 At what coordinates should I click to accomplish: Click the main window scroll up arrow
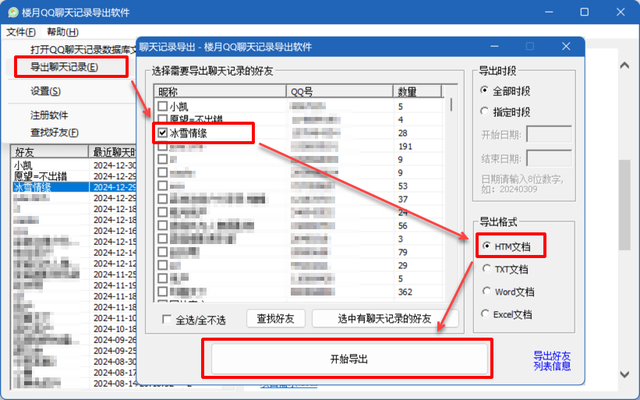[x=624, y=65]
